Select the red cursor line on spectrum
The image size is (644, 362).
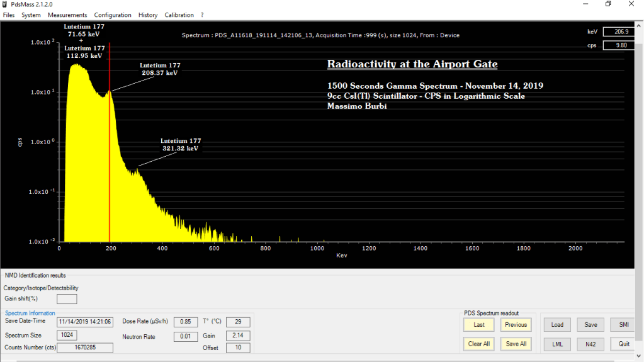click(110, 157)
